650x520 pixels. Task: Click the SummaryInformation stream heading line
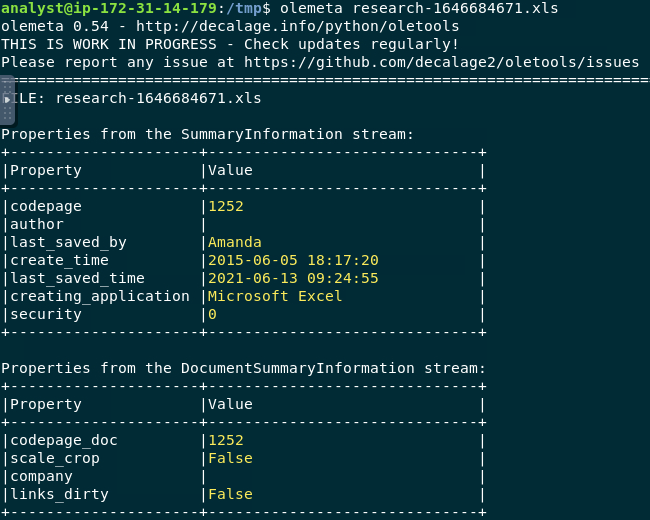(207, 134)
